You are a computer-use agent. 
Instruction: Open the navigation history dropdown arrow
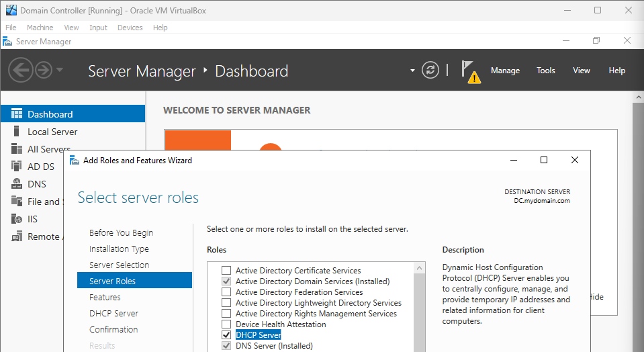[x=60, y=70]
